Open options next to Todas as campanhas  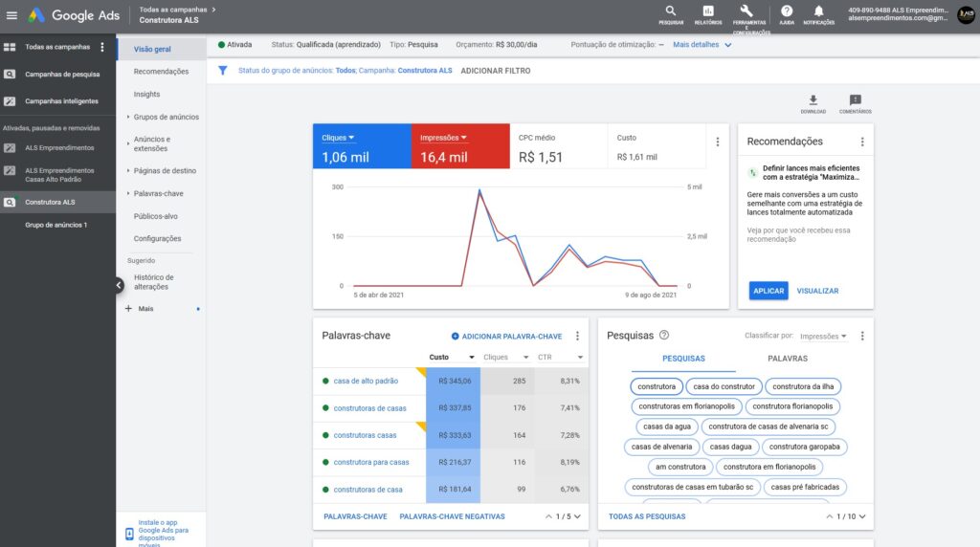pyautogui.click(x=102, y=48)
